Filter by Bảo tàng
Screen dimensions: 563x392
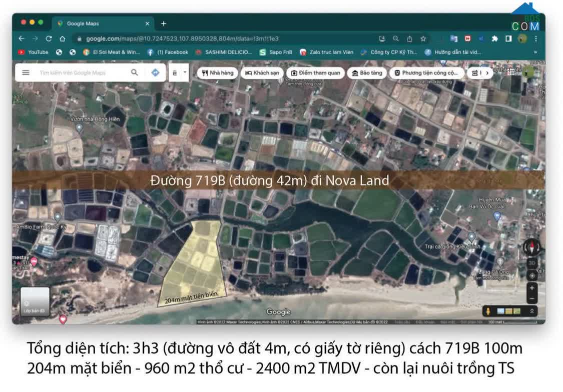pyautogui.click(x=367, y=73)
